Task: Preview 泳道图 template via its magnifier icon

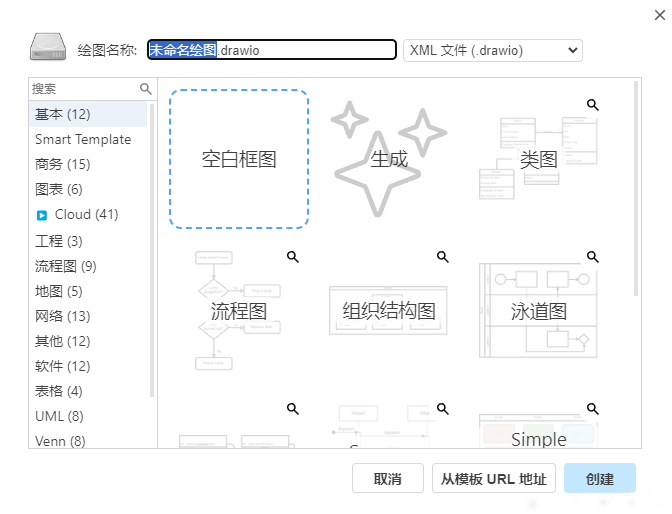Action: click(593, 257)
